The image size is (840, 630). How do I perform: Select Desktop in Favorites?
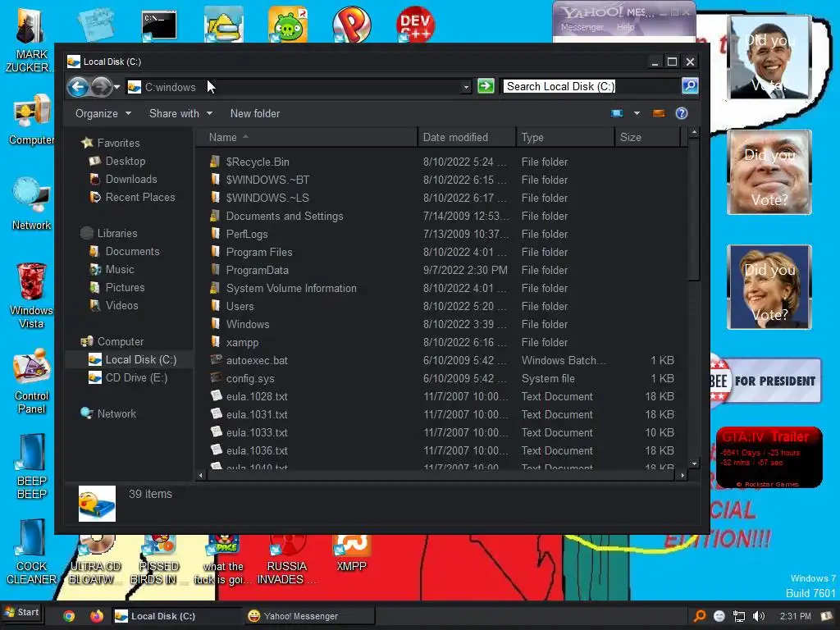[x=117, y=161]
